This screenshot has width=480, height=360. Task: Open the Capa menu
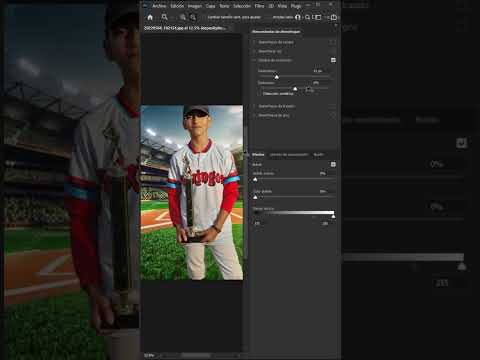[x=210, y=6]
